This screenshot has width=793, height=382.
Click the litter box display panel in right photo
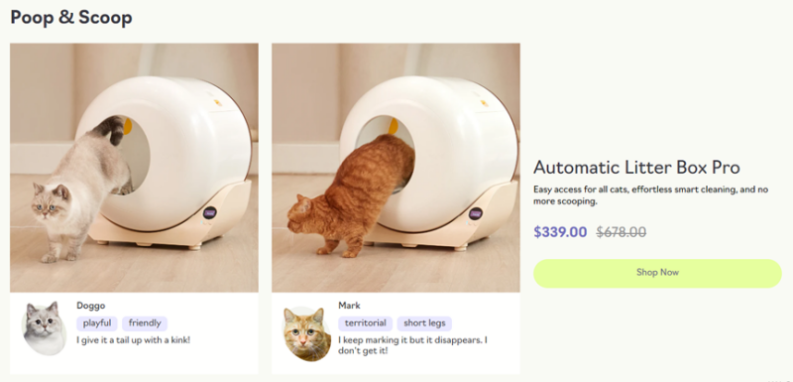[x=475, y=214]
